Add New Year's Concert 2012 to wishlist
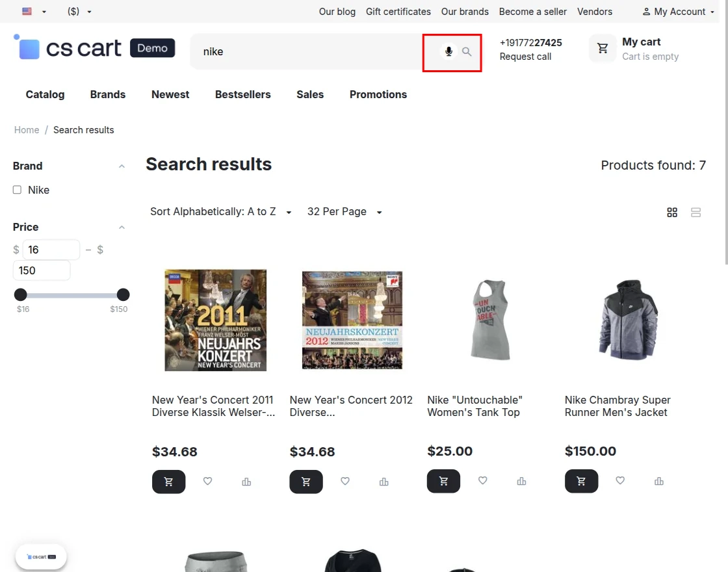The height and width of the screenshot is (572, 728). [x=345, y=481]
